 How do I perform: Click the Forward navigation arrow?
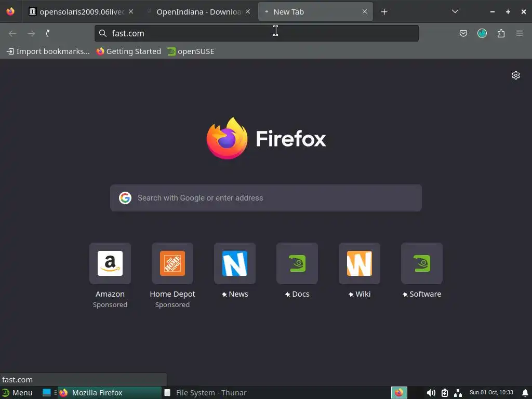(31, 33)
